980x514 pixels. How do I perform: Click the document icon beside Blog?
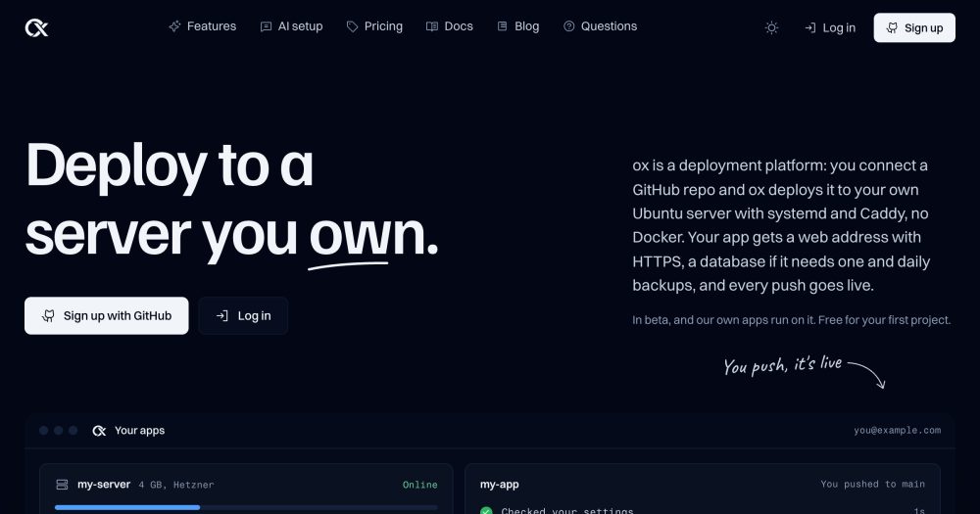tap(502, 26)
